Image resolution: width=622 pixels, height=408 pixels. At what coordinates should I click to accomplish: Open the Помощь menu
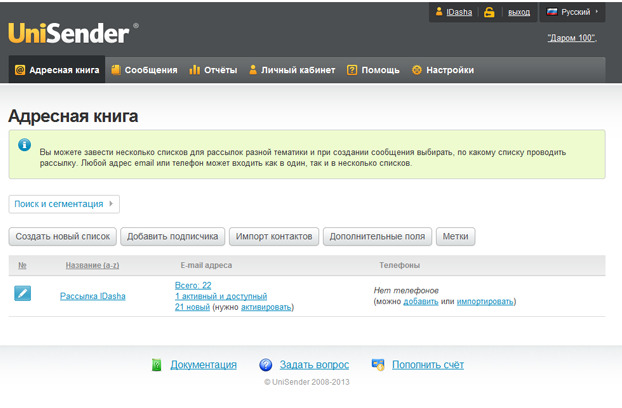373,70
